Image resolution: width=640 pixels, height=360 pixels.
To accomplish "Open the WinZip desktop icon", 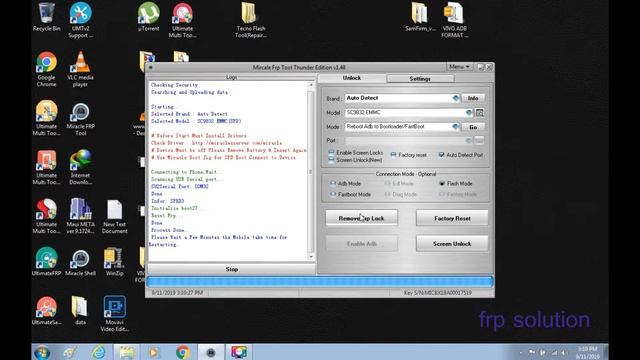I will point(115,262).
